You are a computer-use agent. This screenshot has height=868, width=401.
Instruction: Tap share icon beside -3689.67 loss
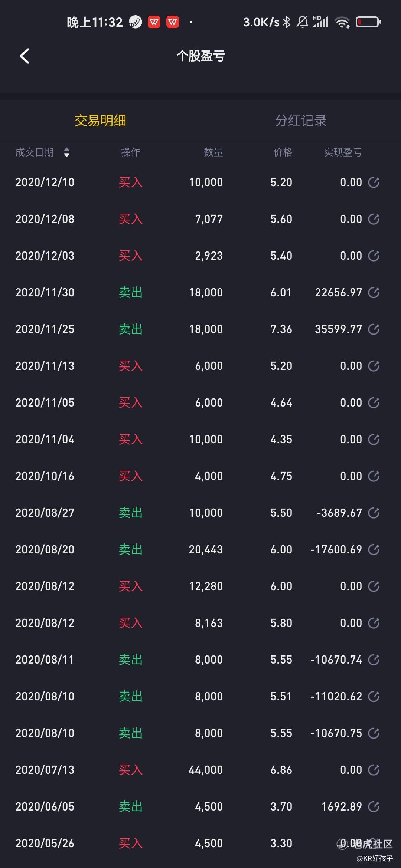click(374, 513)
